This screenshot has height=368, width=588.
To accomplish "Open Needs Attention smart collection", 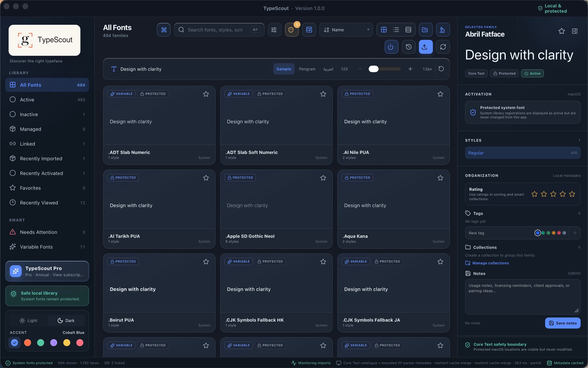I will (x=47, y=232).
